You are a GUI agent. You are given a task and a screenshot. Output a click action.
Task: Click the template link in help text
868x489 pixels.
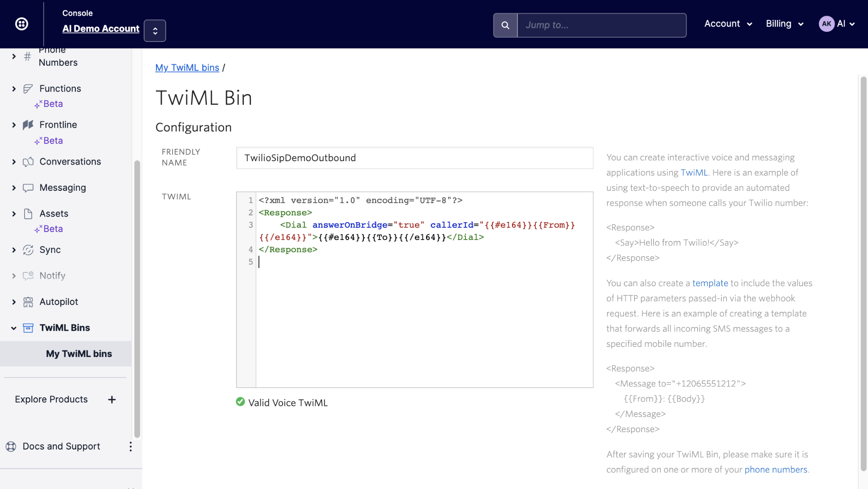tap(710, 283)
